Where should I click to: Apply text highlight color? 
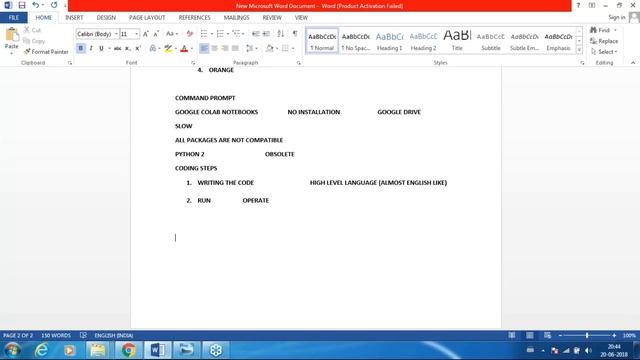coord(168,49)
